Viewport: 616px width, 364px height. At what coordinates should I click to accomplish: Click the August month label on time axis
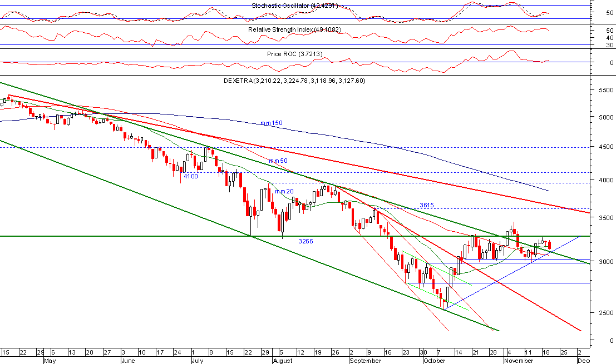(283, 361)
